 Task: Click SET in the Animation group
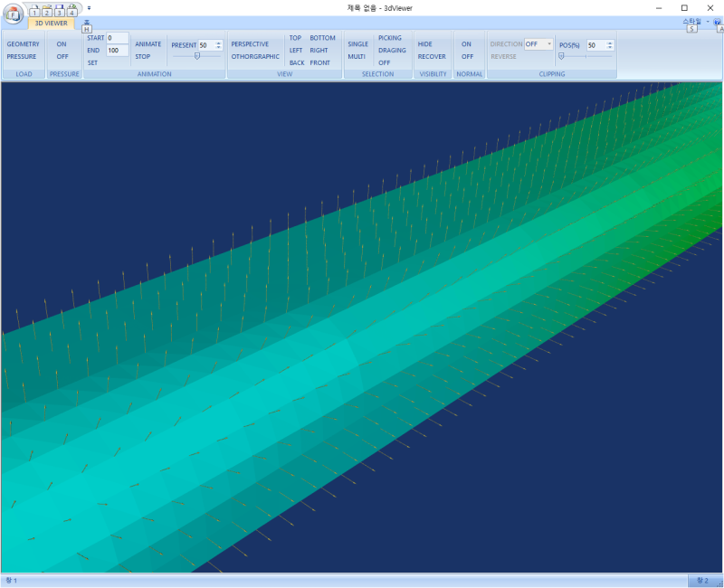(92, 62)
